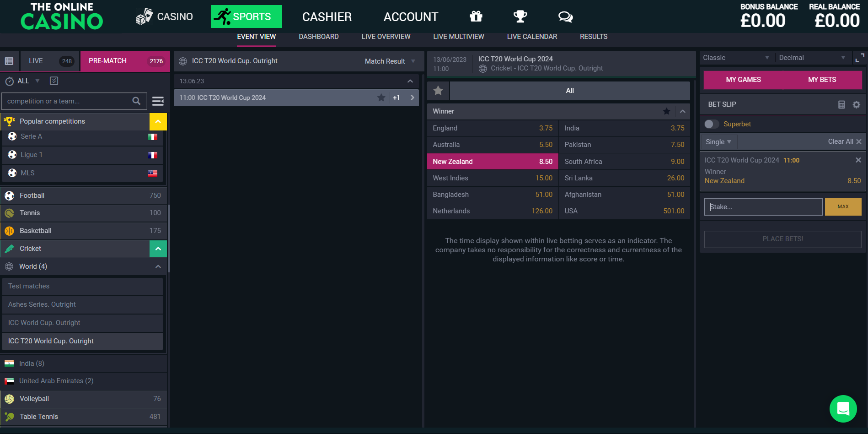
Task: Click the MAX stake button
Action: pyautogui.click(x=843, y=207)
